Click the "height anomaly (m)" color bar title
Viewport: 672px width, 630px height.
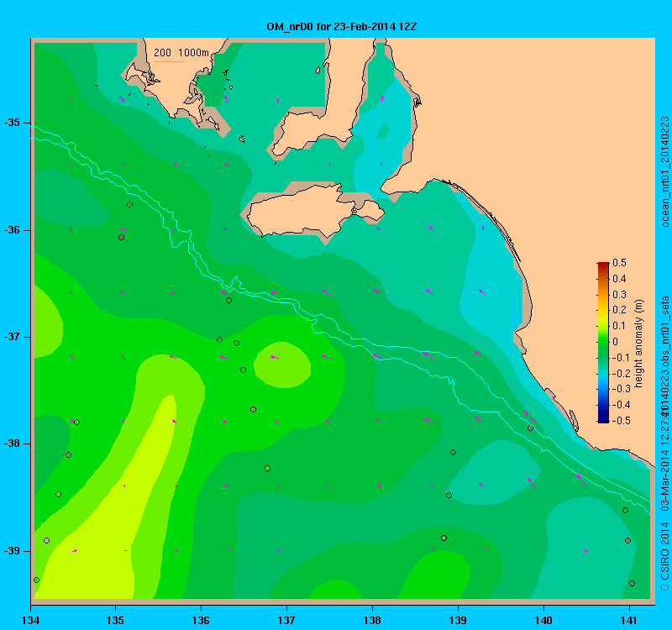[638, 344]
